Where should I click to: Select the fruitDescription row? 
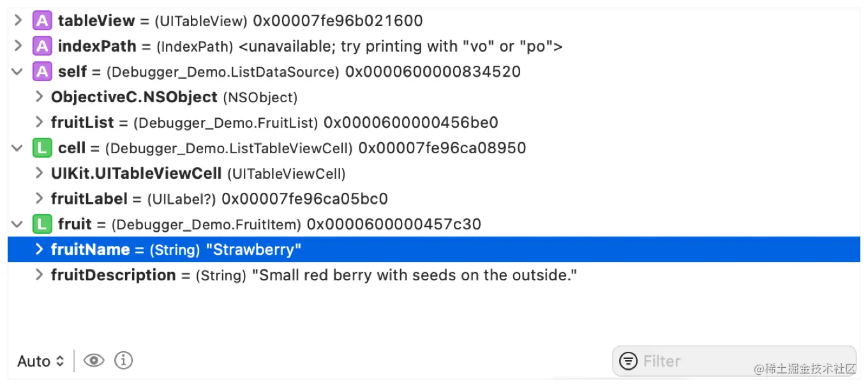255,275
